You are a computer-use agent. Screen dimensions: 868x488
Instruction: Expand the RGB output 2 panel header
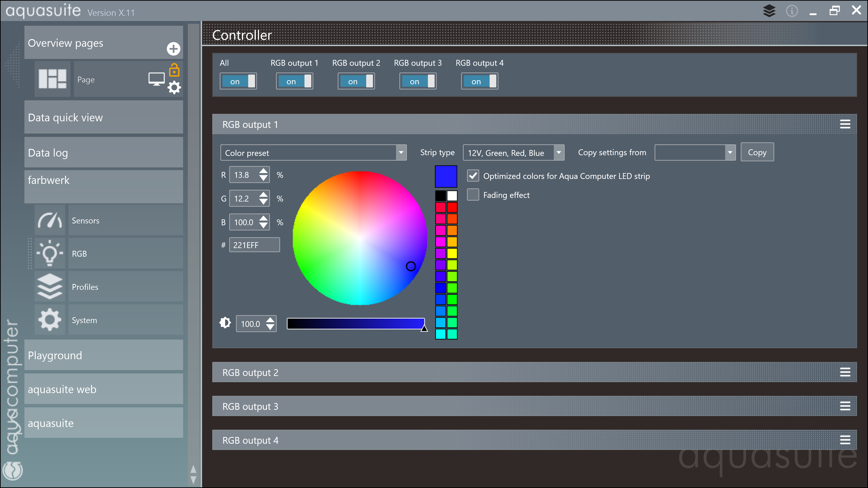tap(534, 372)
